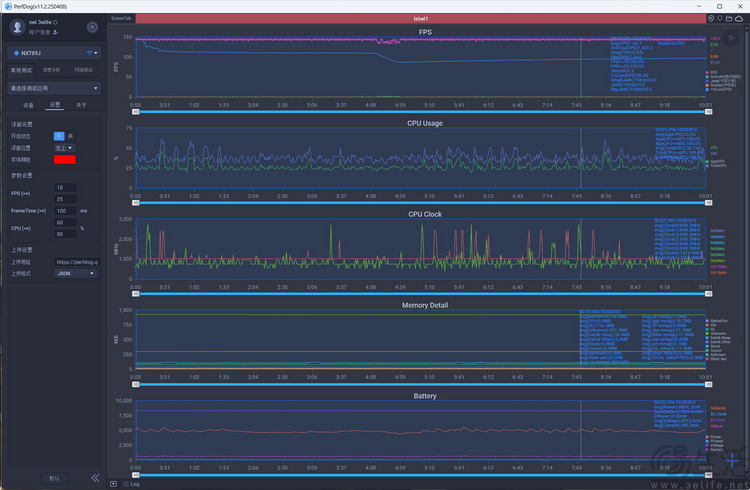750x490 pixels.
Task: Collapse the left panel with double chevron
Action: click(95, 478)
